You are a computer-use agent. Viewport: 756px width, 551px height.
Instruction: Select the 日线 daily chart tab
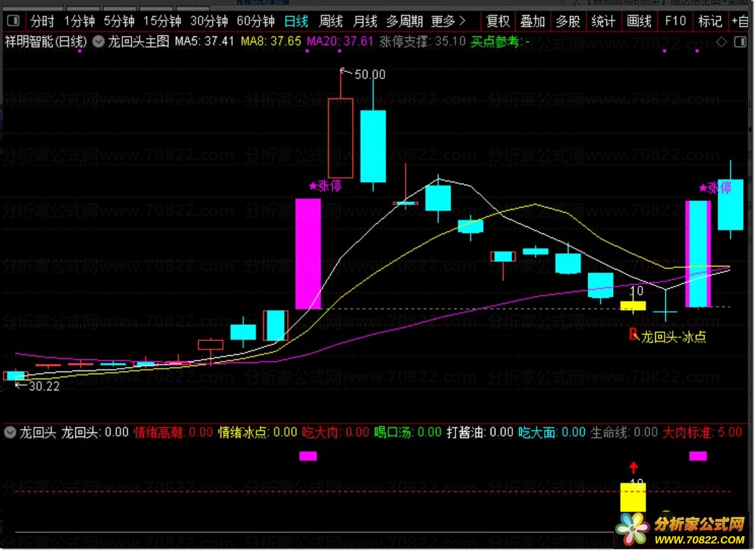pos(296,21)
